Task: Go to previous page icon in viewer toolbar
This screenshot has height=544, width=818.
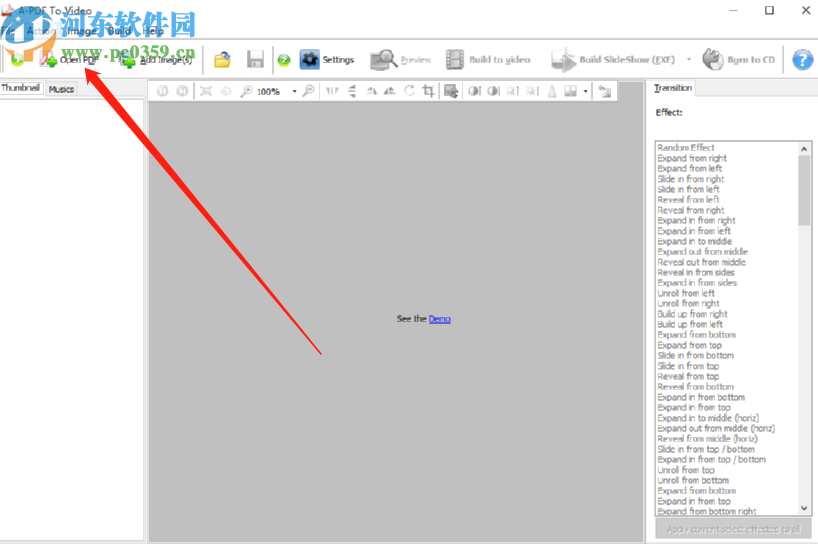Action: coord(163,91)
